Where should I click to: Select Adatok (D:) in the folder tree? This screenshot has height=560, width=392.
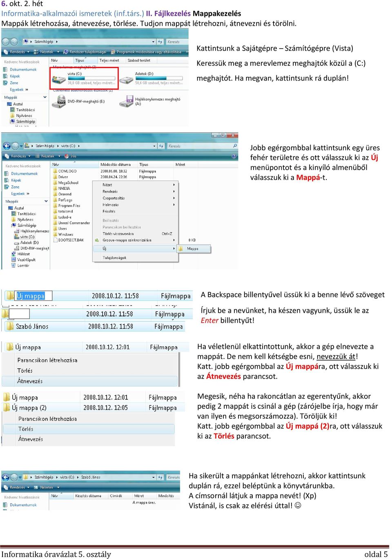click(27, 242)
